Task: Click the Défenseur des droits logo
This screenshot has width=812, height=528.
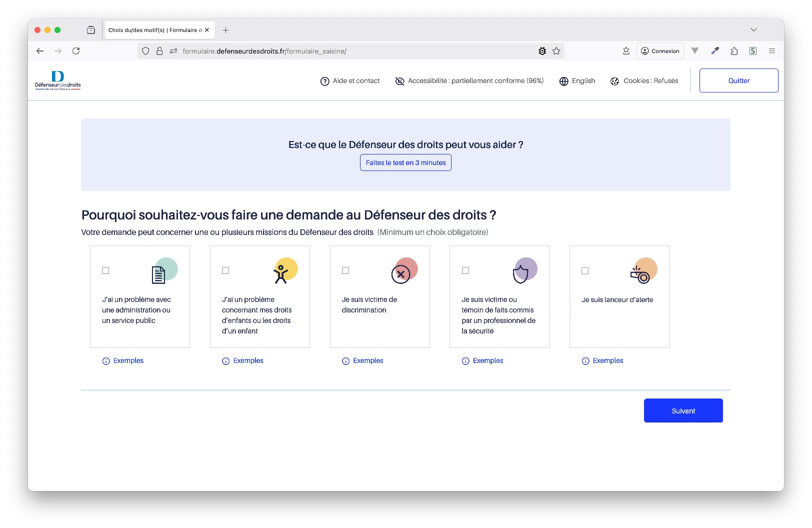Action: 58,80
